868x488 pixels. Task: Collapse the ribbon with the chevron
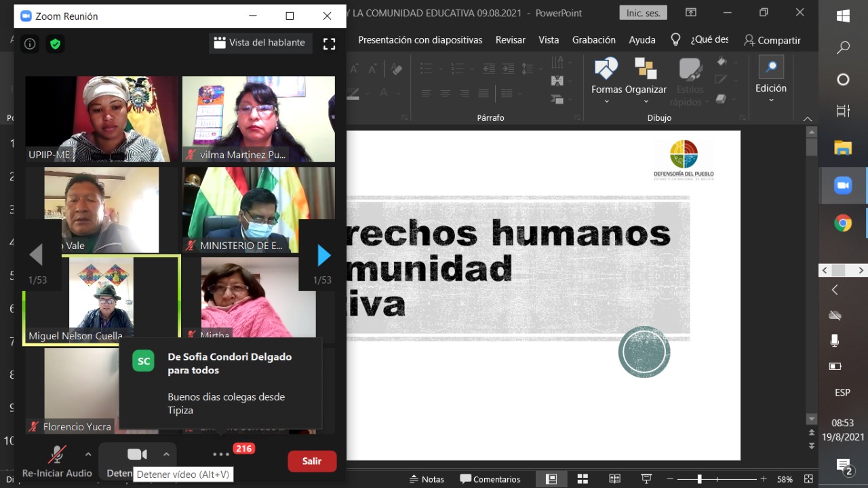click(808, 118)
